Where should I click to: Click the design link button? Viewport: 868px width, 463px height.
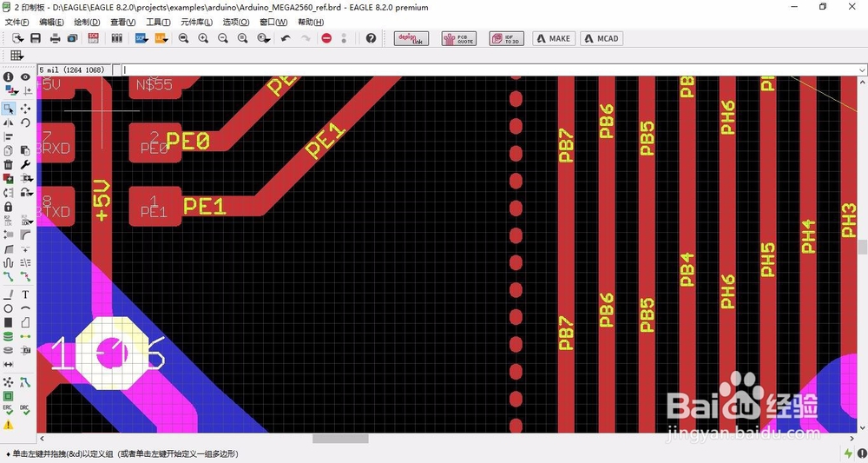(x=411, y=38)
